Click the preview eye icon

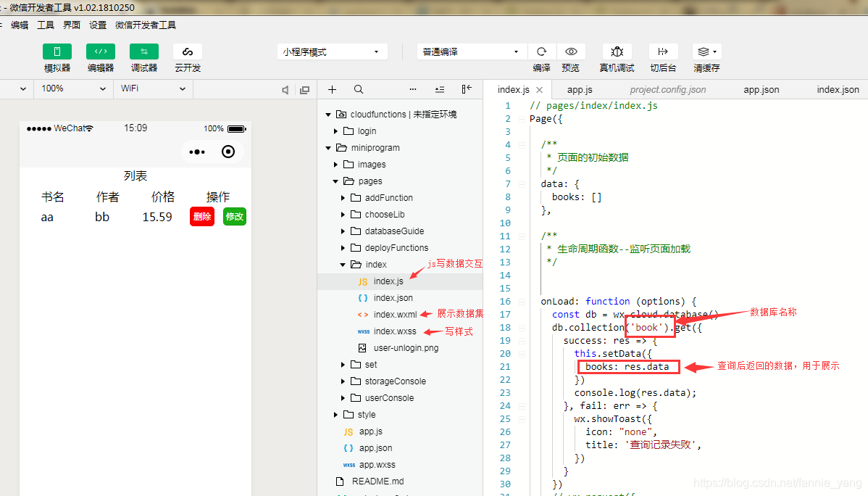click(571, 51)
